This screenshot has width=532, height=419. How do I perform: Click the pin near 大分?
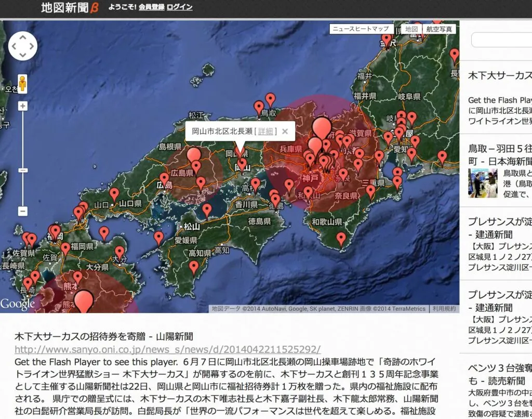click(x=120, y=252)
